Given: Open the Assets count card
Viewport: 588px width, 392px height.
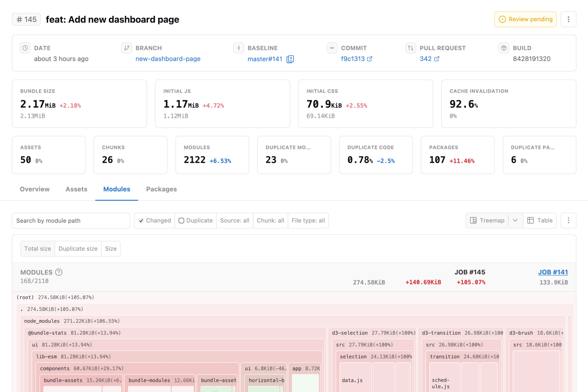Looking at the screenshot, I should pos(49,155).
